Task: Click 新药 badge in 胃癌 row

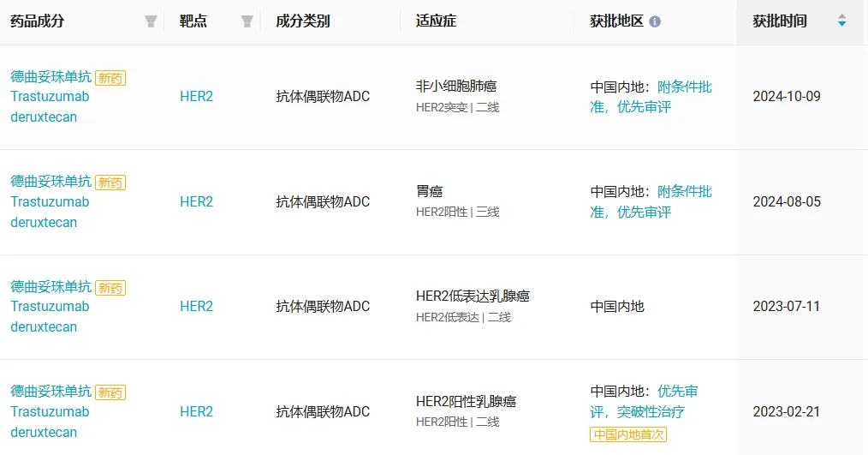Action: tap(110, 183)
